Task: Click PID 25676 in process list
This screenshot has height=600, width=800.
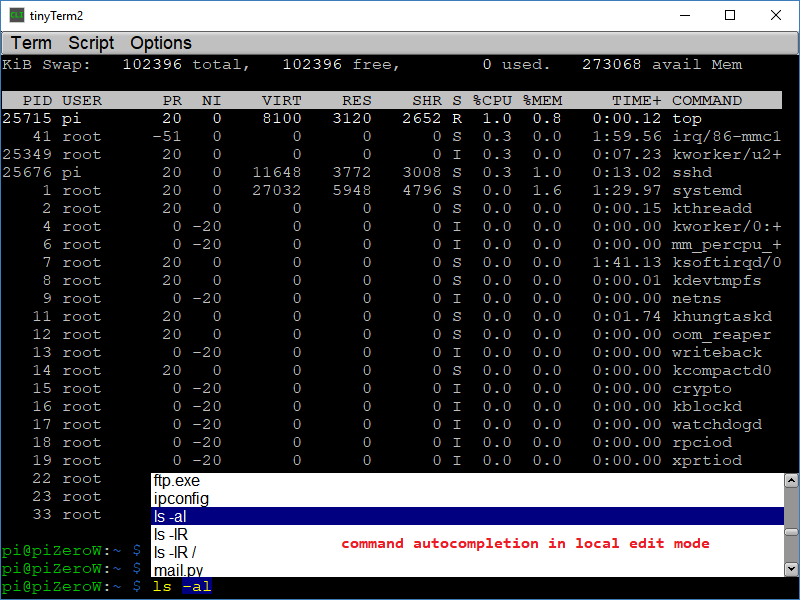Action: (27, 172)
